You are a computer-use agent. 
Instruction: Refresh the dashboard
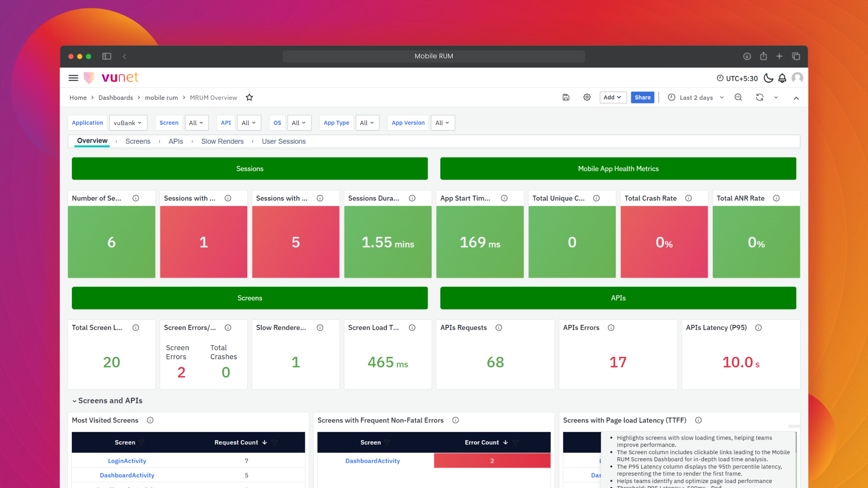[x=759, y=98]
